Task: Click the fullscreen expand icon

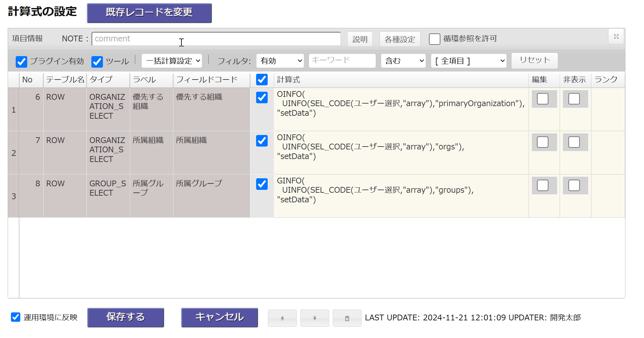Action: [x=616, y=37]
